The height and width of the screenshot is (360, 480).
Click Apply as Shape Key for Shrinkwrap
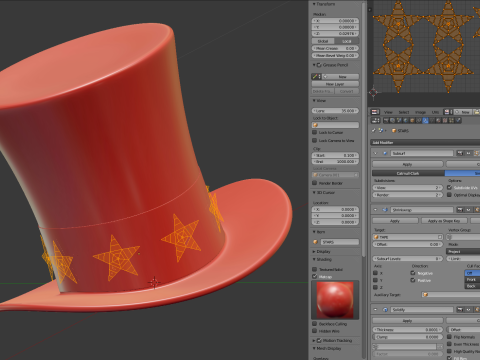[x=444, y=221]
